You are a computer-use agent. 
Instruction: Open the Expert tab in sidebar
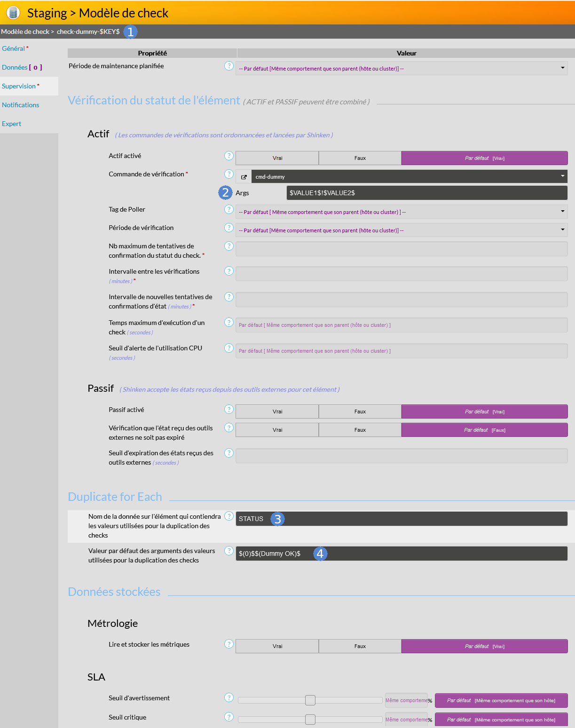coord(12,124)
